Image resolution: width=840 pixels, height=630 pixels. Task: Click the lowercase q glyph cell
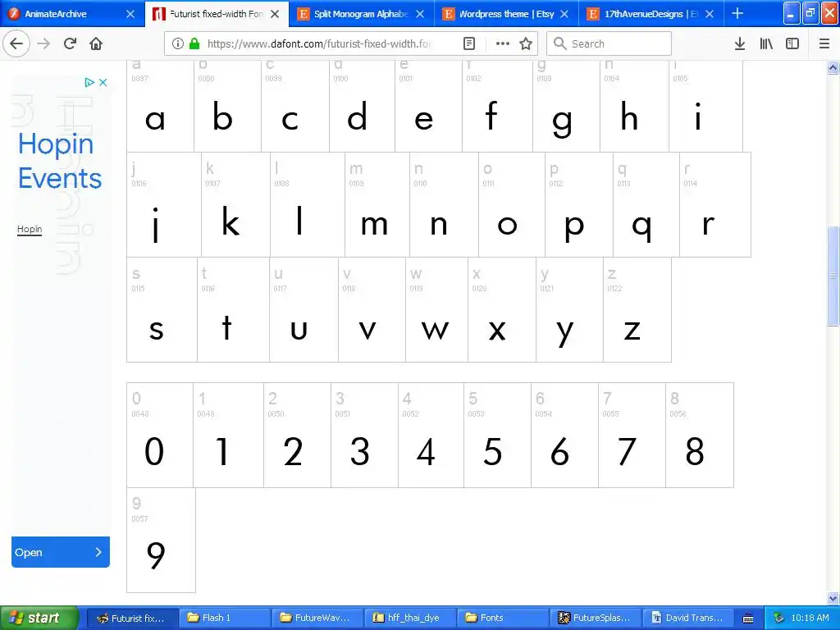click(646, 204)
